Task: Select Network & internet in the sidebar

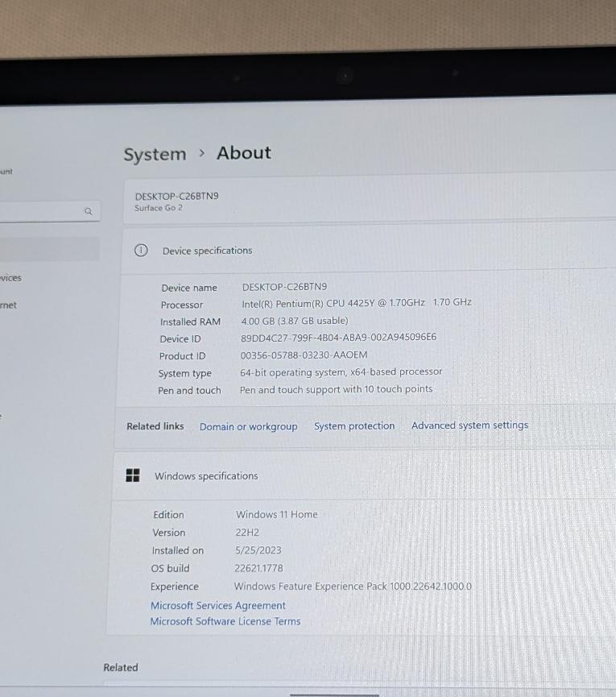Action: pyautogui.click(x=9, y=305)
